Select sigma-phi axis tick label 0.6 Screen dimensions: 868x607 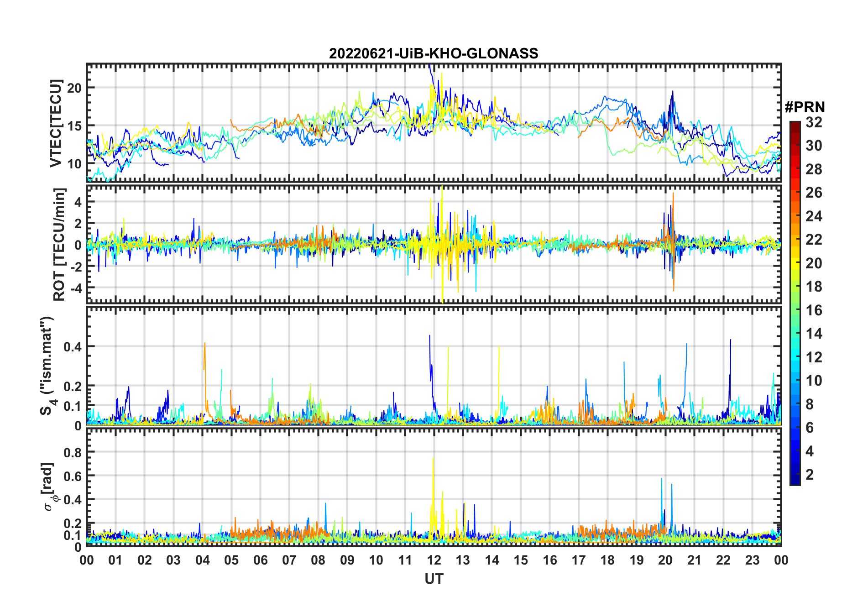click(73, 476)
